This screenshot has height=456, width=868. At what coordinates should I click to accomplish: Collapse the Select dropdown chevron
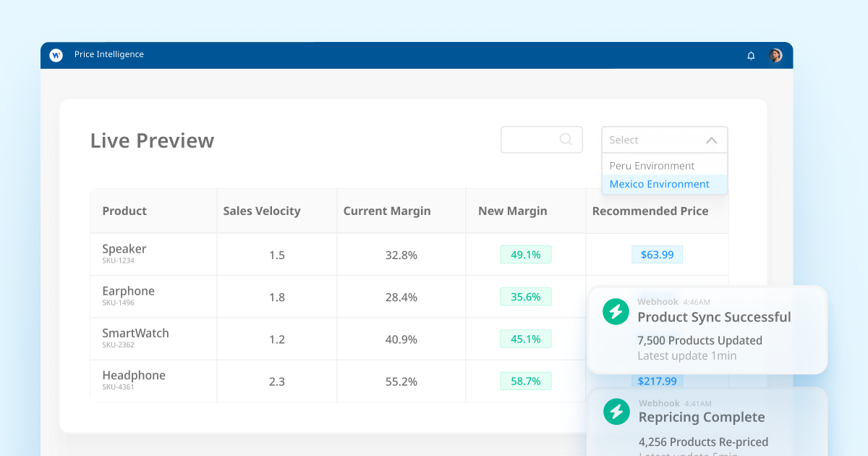click(x=711, y=140)
